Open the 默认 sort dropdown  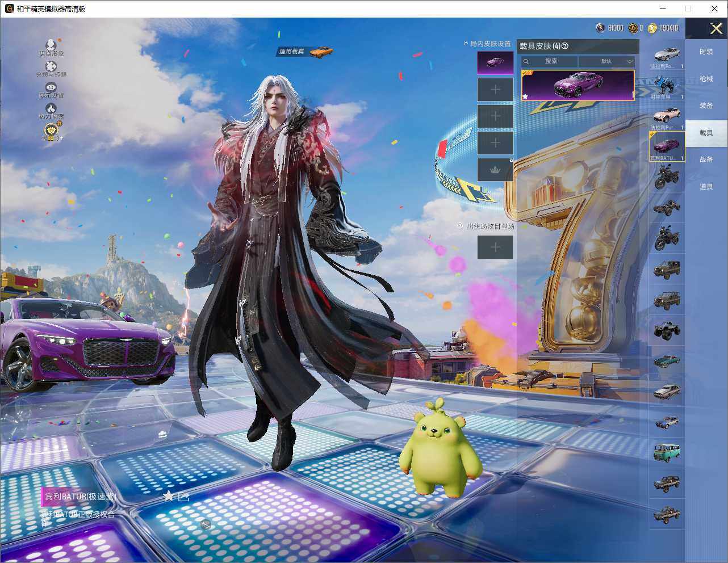606,61
